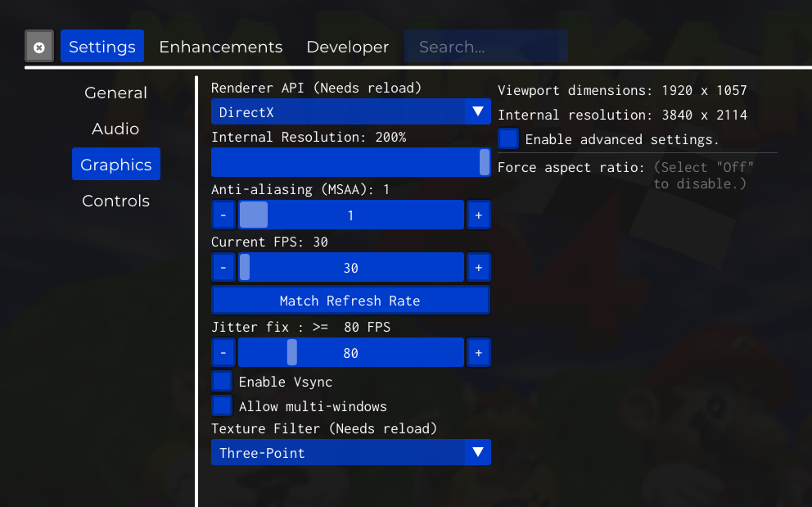Screen dimensions: 812x507
Task: Toggle the Allow multi-windows checkbox
Action: (222, 406)
